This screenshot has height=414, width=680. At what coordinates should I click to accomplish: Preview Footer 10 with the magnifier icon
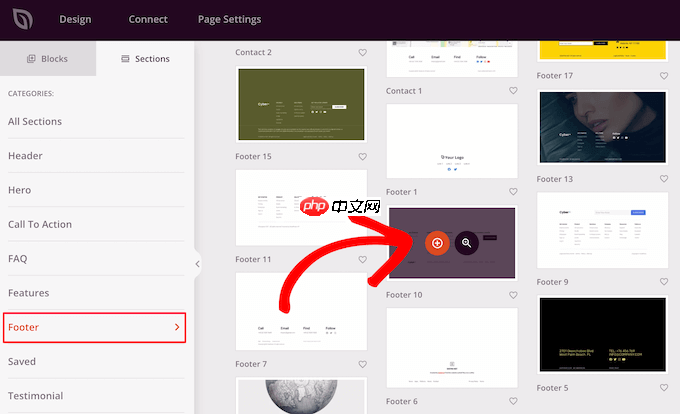pos(467,243)
